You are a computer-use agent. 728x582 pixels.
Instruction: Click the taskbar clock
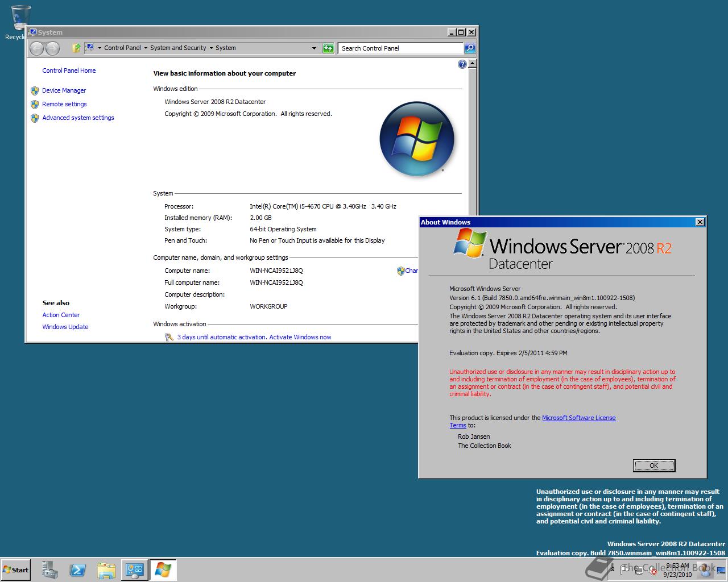click(677, 570)
